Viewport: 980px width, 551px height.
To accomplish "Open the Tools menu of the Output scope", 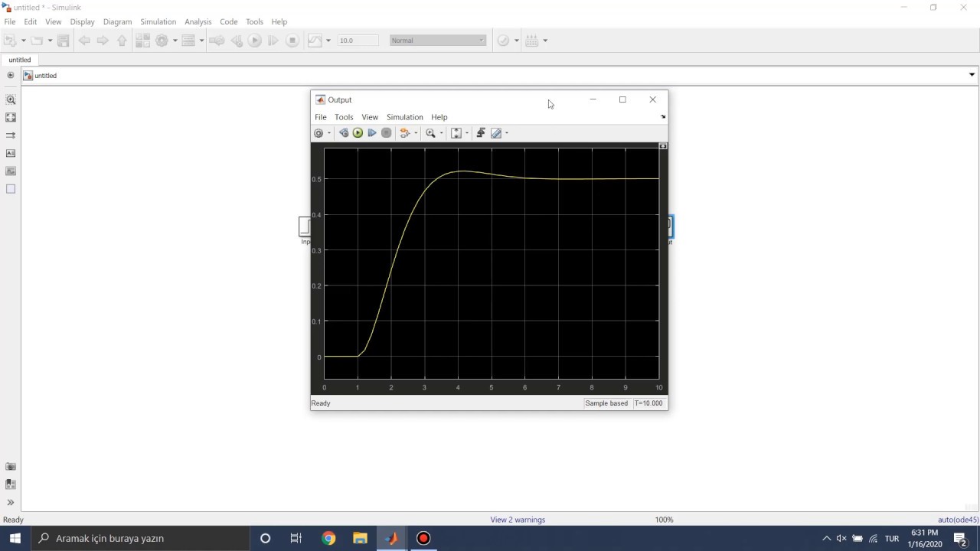I will [x=344, y=117].
